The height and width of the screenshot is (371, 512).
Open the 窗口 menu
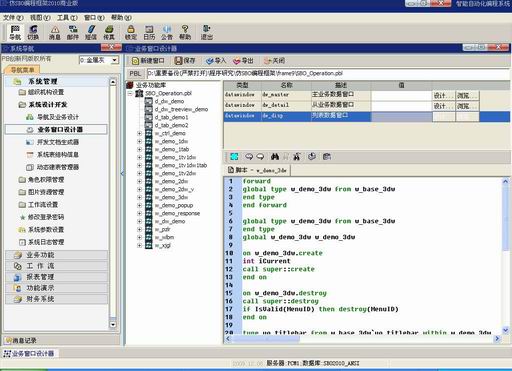[x=94, y=18]
